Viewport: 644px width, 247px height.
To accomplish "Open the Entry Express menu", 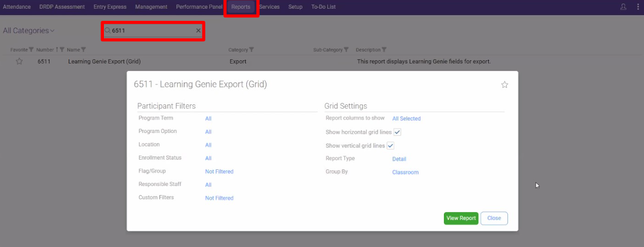I will click(x=110, y=7).
